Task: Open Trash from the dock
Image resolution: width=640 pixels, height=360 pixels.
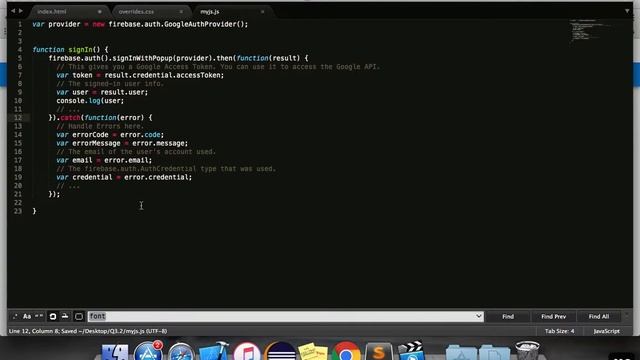Action: coord(527,351)
